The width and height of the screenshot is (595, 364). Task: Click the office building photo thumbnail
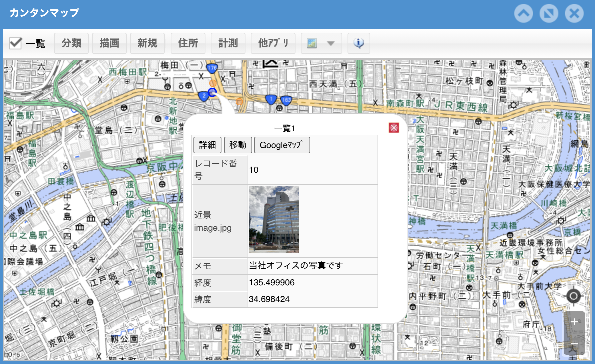point(274,219)
